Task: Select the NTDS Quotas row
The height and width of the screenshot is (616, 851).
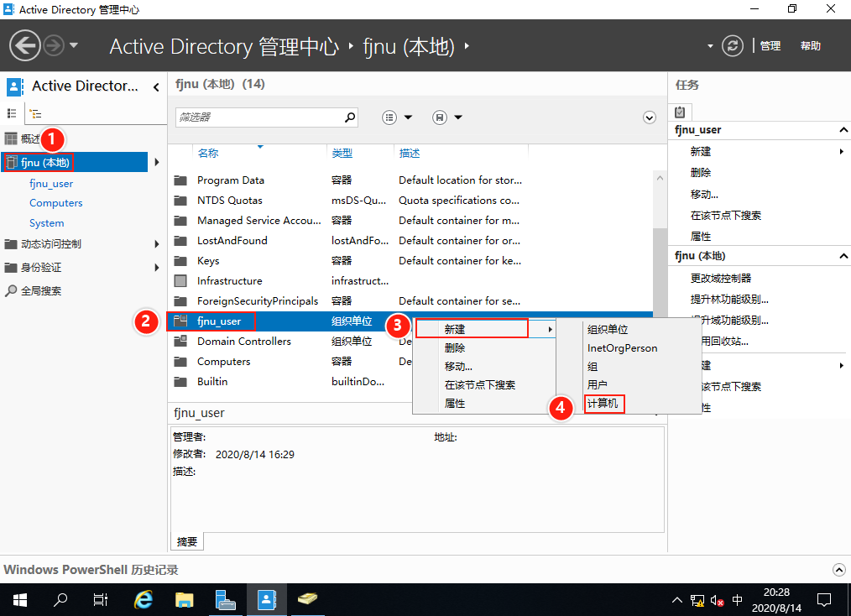Action: [410, 201]
